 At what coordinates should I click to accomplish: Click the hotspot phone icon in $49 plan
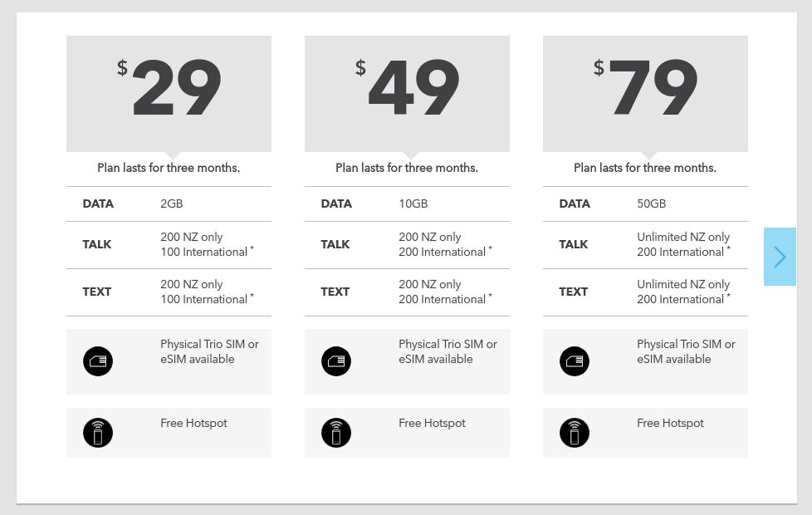point(336,433)
